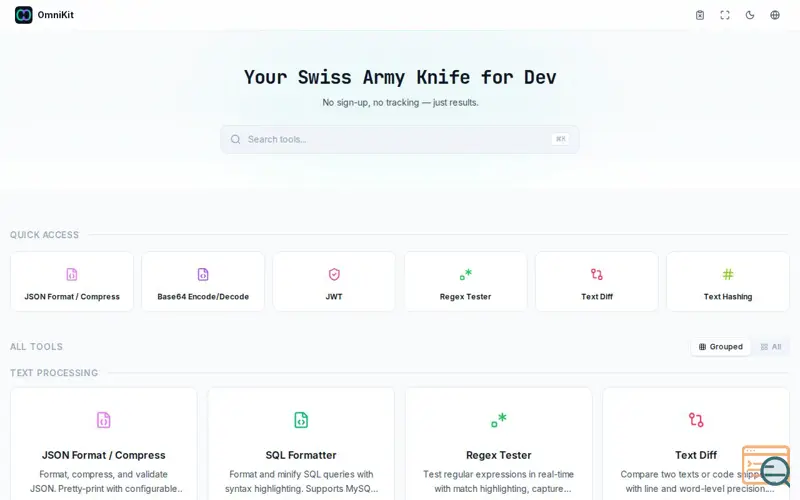The width and height of the screenshot is (800, 500).
Task: Click SQL Formatter description text
Action: (301, 482)
